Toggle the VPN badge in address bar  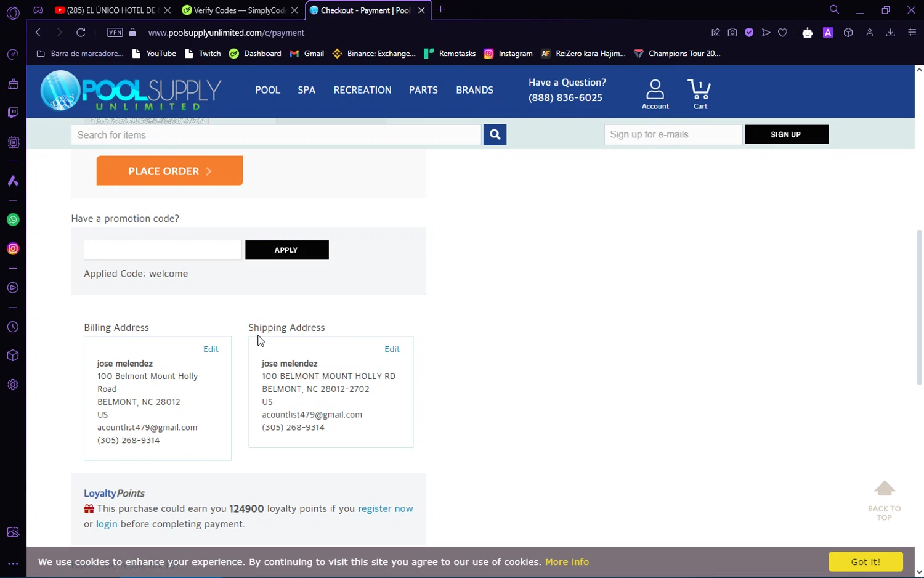[x=115, y=33]
